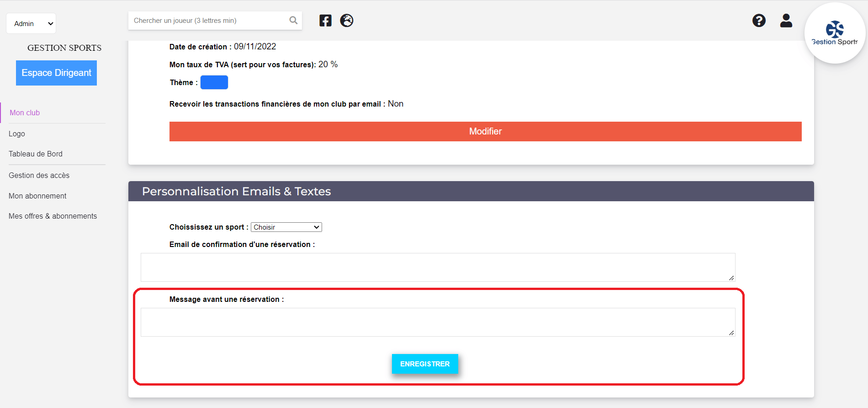Click the search magnifier icon

click(293, 21)
